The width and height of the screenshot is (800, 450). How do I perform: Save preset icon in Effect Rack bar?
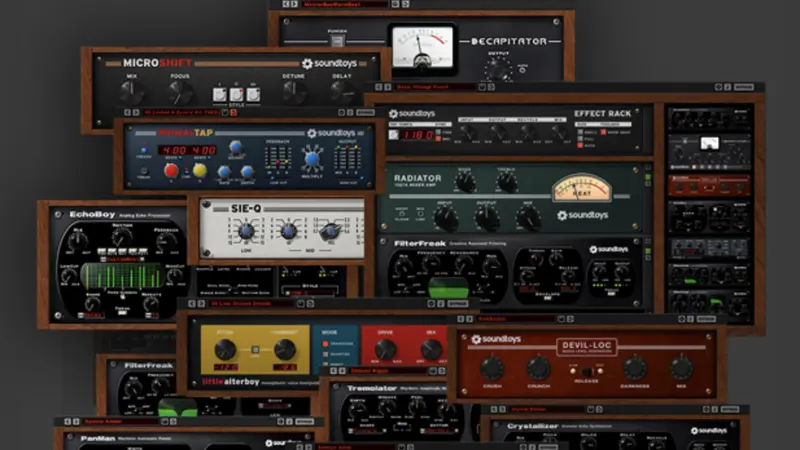point(482,87)
